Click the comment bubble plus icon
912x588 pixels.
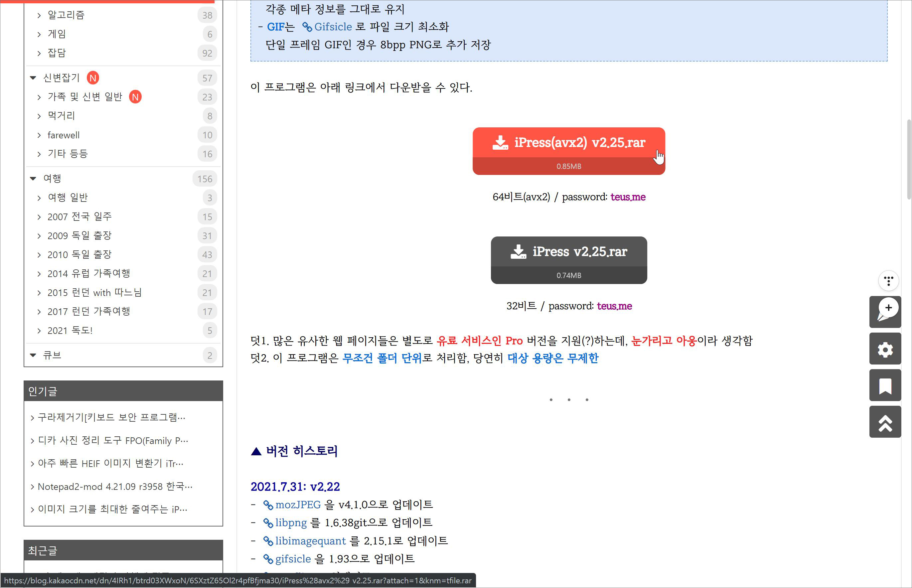coord(885,312)
